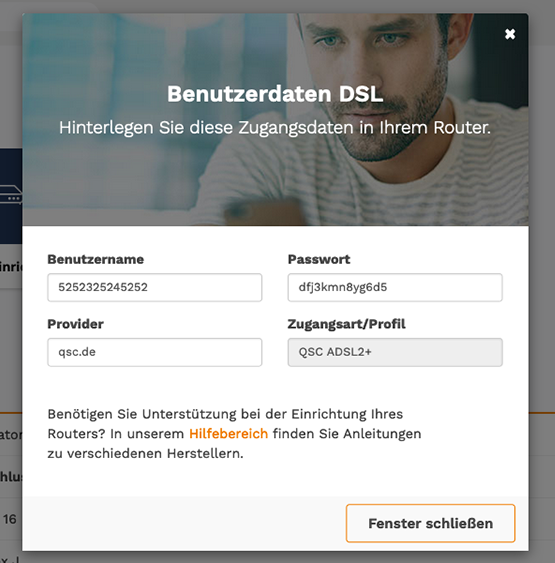Screen dimensions: 555x563
Task: Click the Passwort label
Action: tap(319, 259)
